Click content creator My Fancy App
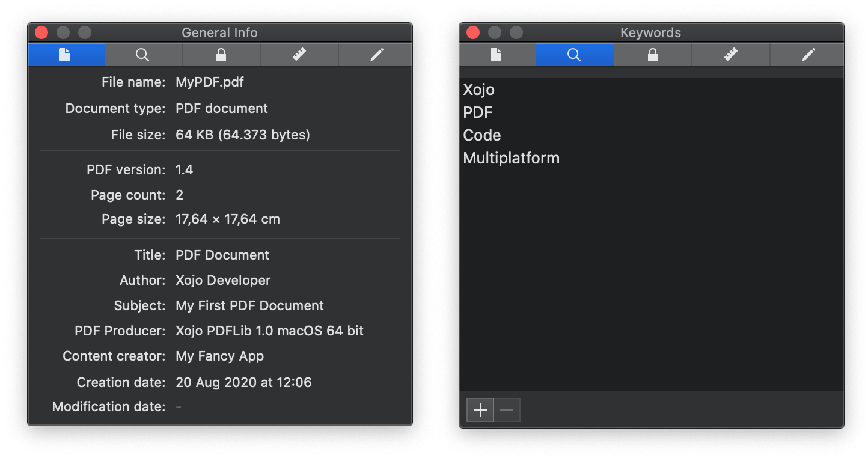The width and height of the screenshot is (868, 458). [x=219, y=356]
